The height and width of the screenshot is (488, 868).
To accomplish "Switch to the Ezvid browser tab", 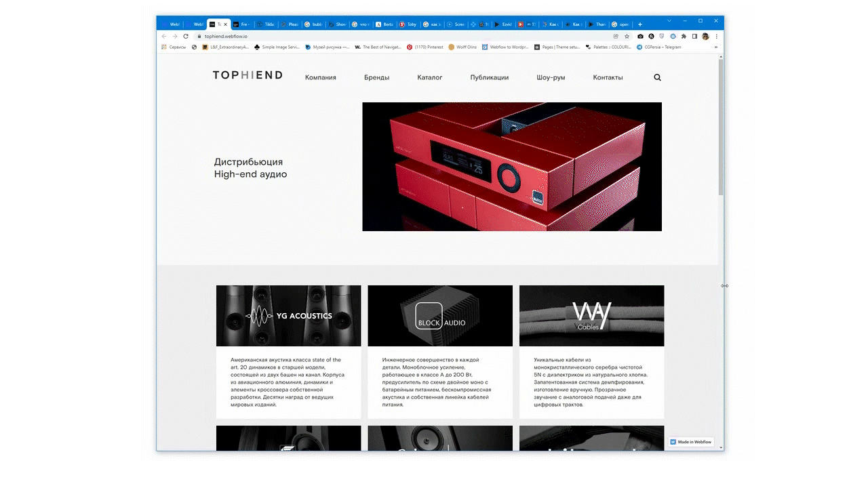I will 503,24.
